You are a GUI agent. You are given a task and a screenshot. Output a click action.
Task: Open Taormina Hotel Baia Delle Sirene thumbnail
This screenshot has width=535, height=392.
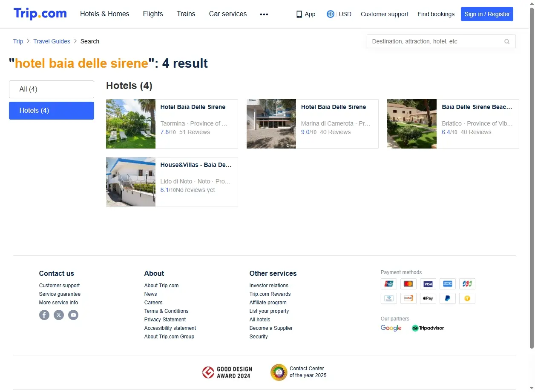(131, 124)
